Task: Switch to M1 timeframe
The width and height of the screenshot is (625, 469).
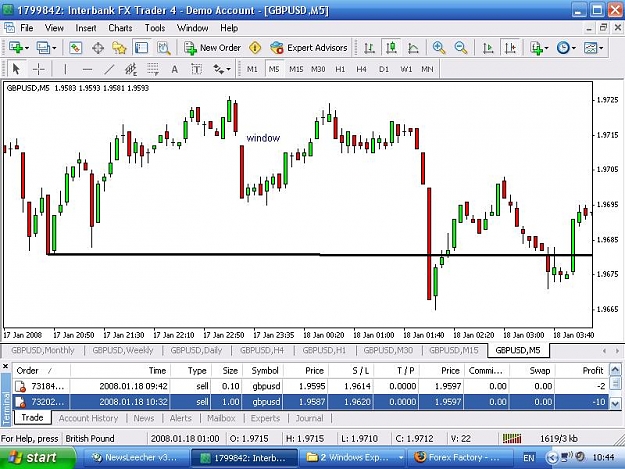Action: [252, 69]
